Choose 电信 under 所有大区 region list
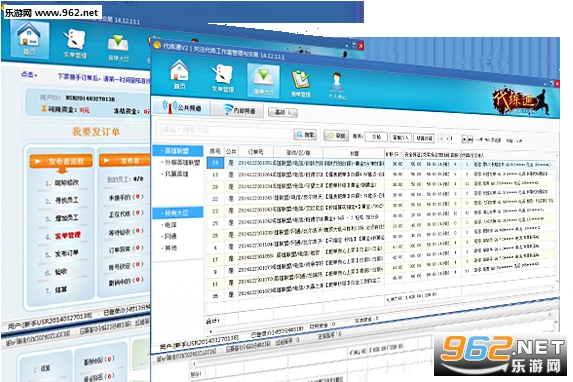 (x=170, y=225)
